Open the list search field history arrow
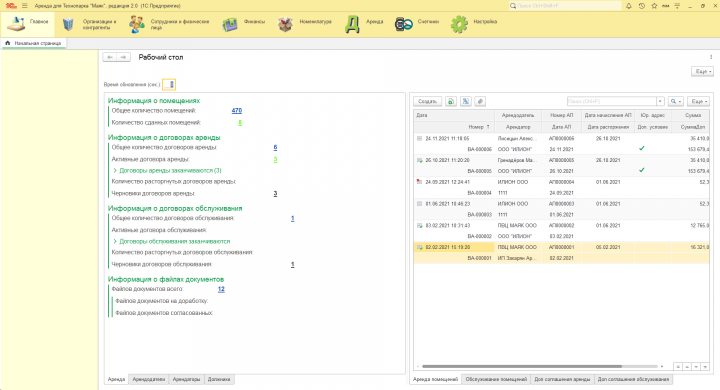The image size is (720, 390). pos(660,101)
